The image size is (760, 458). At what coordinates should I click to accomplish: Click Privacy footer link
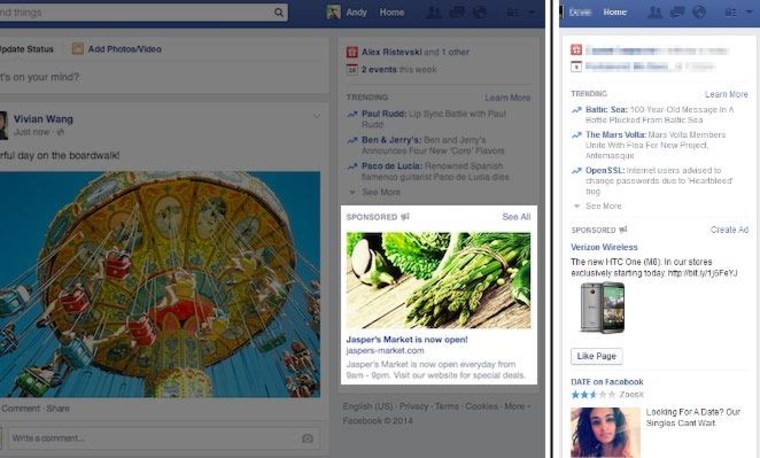point(414,406)
